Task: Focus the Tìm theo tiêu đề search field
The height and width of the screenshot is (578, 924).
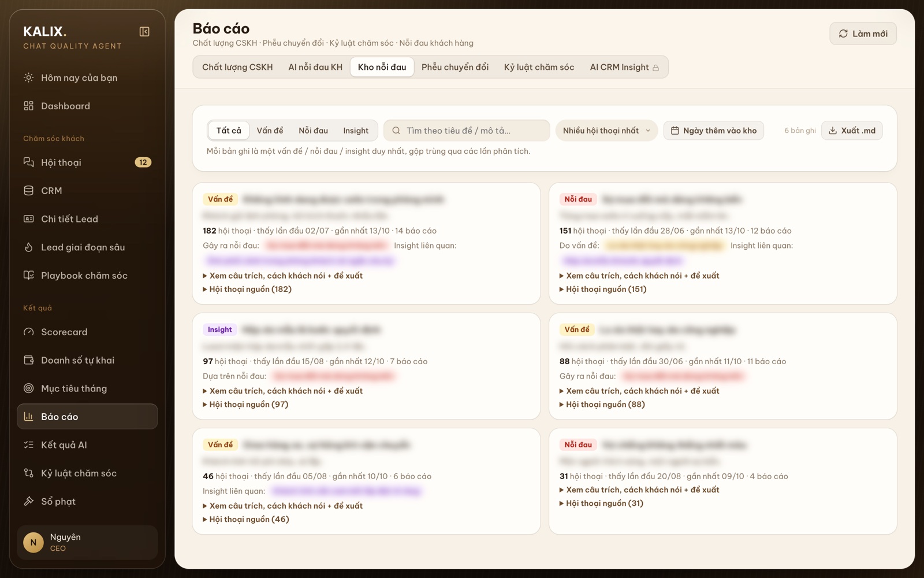Action: coord(467,131)
